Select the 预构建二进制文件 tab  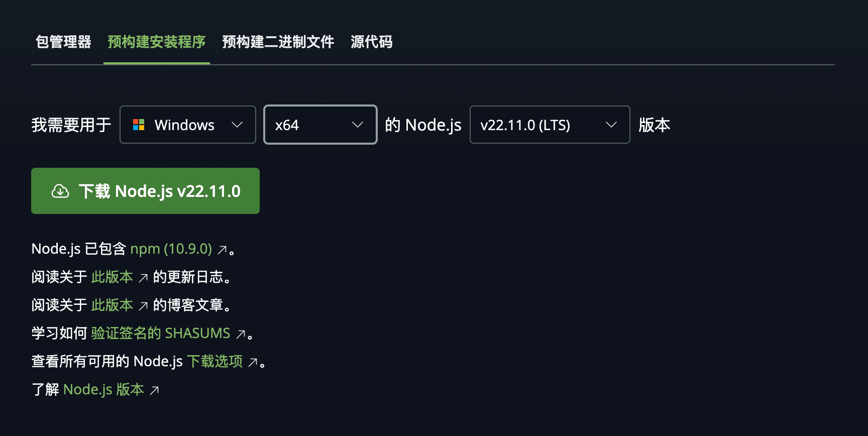point(278,42)
